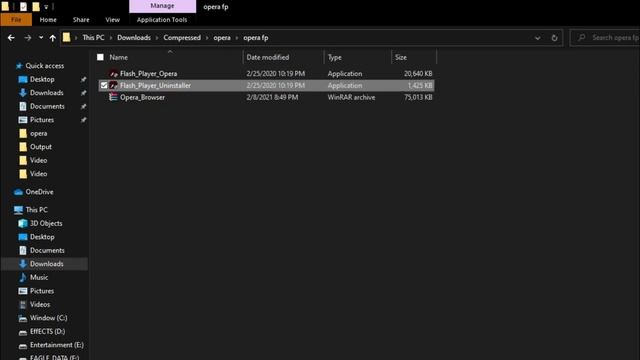This screenshot has width=640, height=360.
Task: Open dropdown chevron after Downloads breadcrumb
Action: pos(157,38)
